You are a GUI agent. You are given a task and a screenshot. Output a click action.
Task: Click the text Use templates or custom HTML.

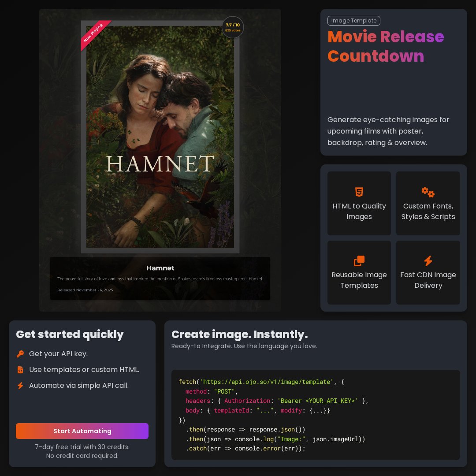[x=84, y=369]
